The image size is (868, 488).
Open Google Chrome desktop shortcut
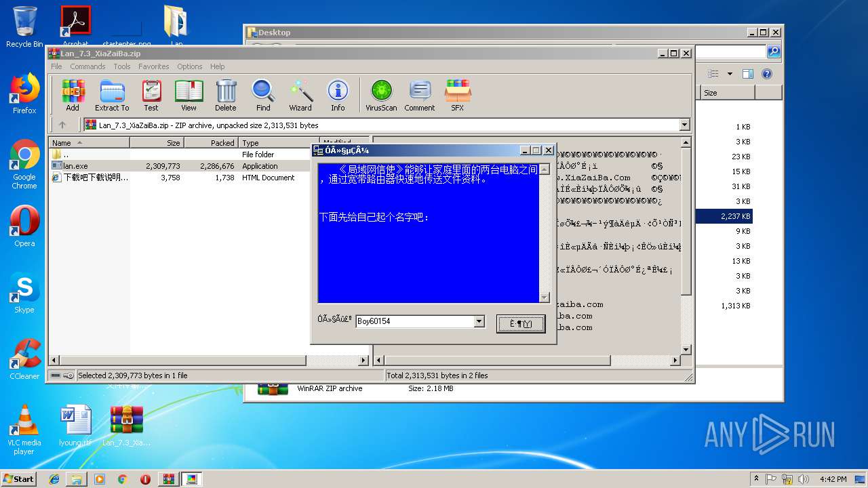click(x=24, y=164)
